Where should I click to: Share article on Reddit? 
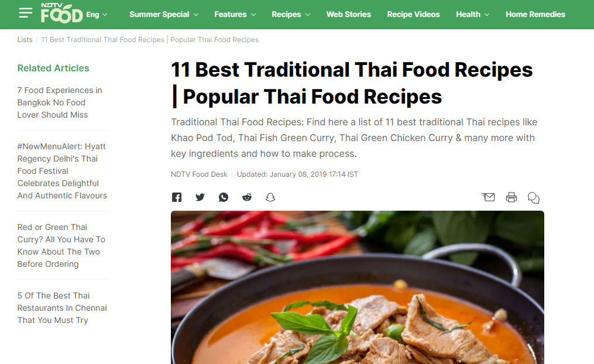247,197
